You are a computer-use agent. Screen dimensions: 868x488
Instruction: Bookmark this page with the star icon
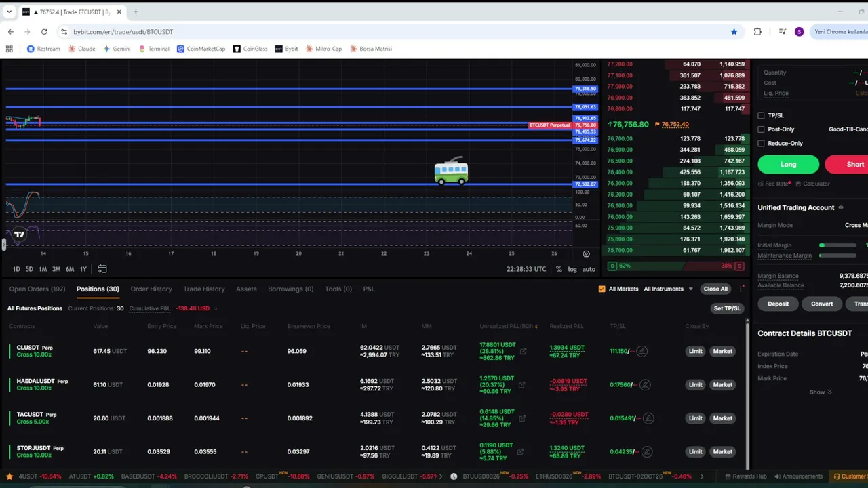click(734, 32)
